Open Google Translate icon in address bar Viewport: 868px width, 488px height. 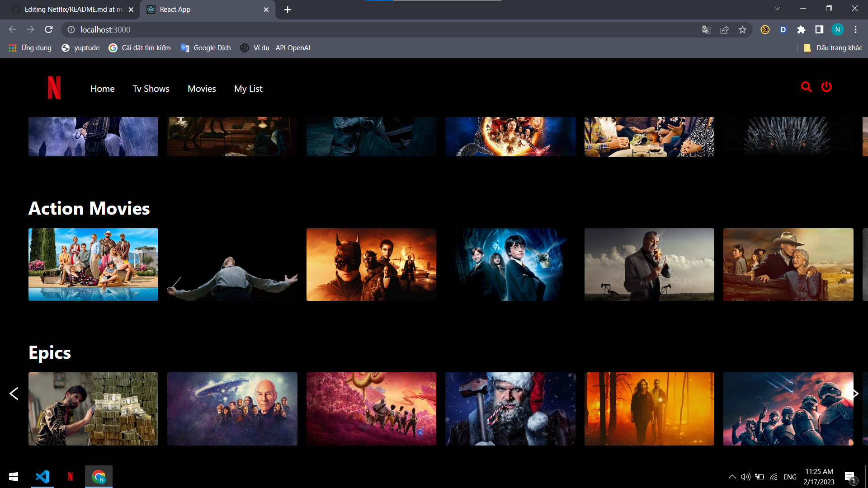tap(707, 29)
